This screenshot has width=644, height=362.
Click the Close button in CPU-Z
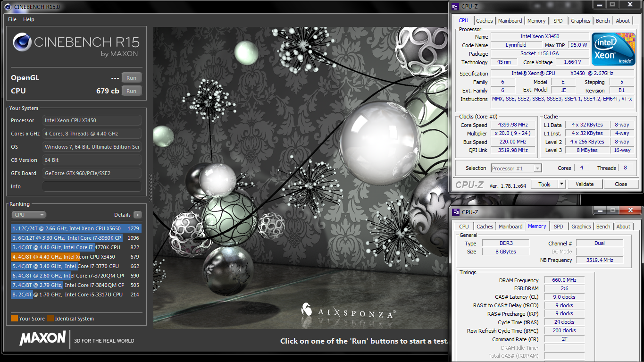tap(621, 184)
